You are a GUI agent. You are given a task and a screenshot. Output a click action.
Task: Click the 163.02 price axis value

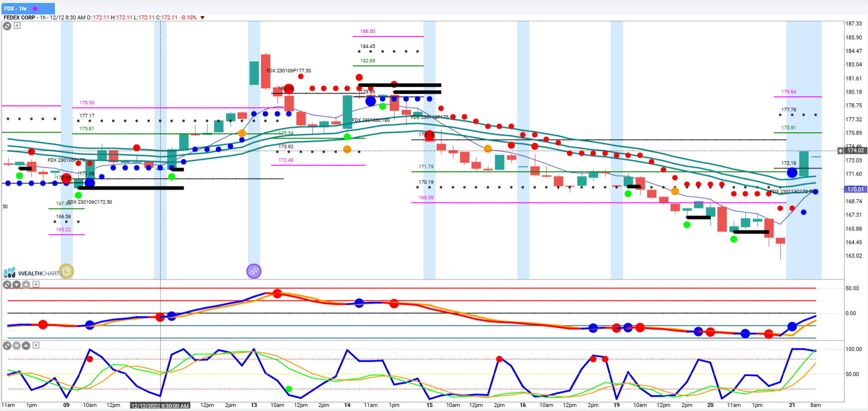tap(854, 255)
